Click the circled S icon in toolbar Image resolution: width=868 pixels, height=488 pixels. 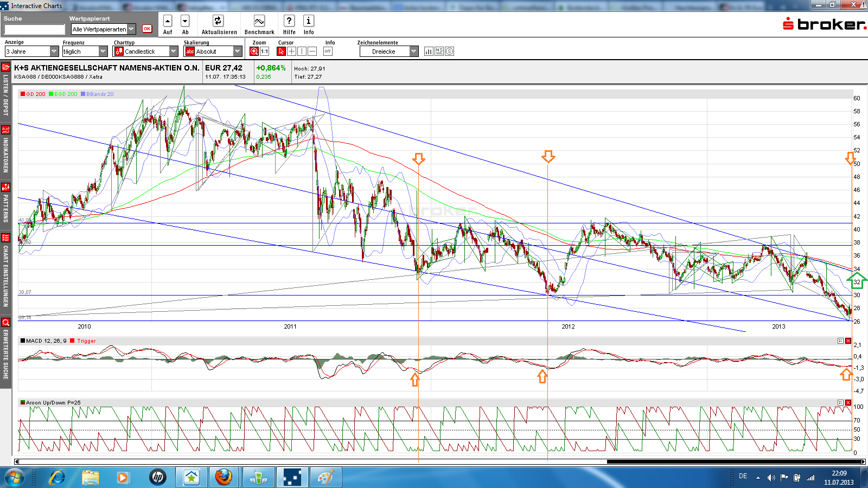point(449,52)
